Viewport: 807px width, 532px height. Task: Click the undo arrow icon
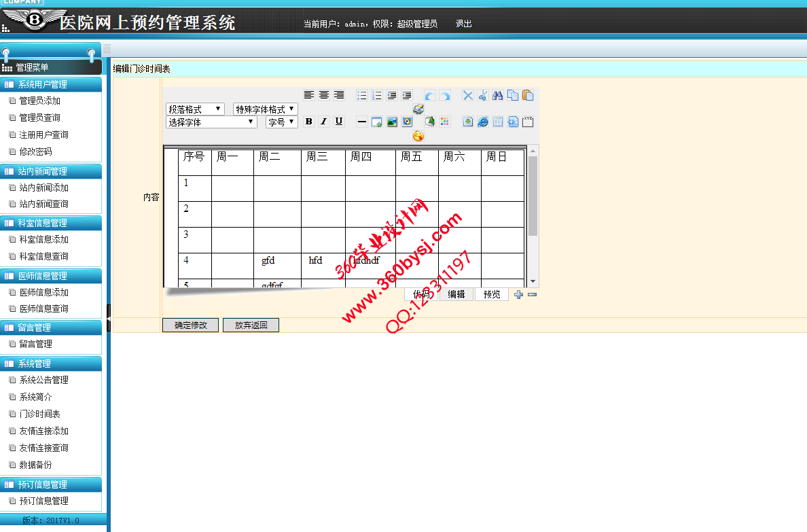[x=430, y=96]
